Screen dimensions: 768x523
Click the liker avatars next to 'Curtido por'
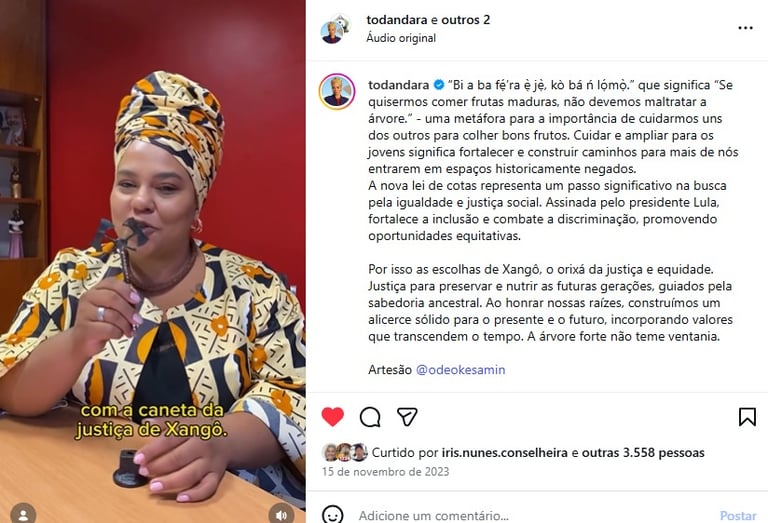pos(344,452)
